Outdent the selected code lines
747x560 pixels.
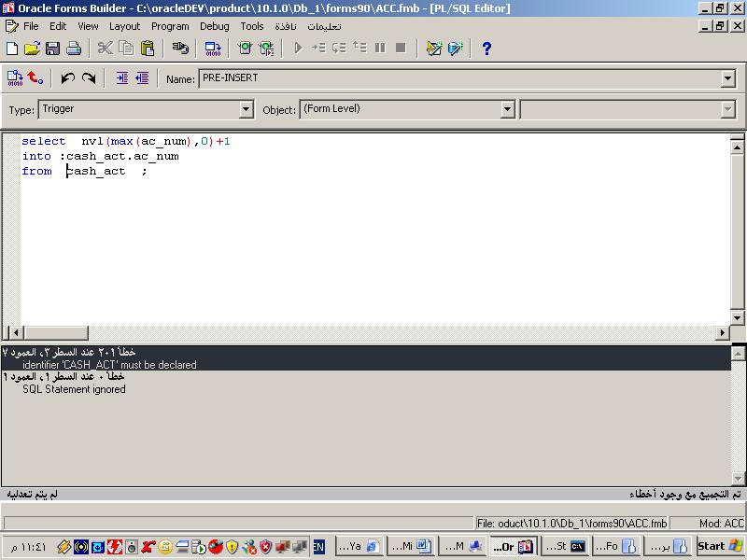point(142,78)
